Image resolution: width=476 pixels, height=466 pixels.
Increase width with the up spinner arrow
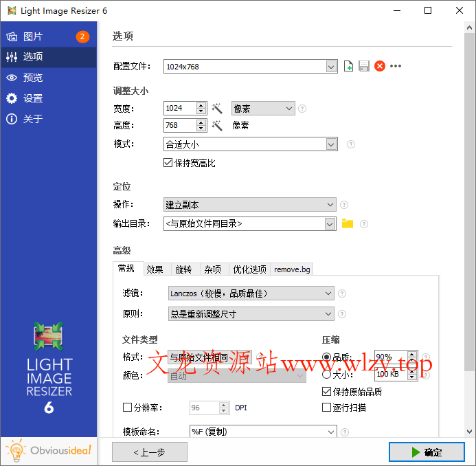(x=201, y=105)
